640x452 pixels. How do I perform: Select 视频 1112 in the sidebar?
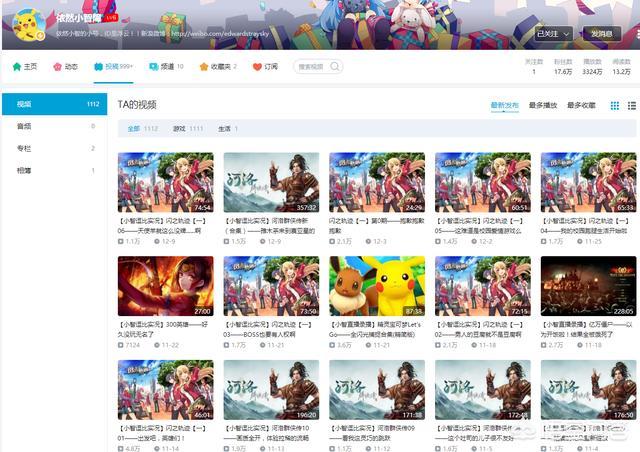pos(55,104)
